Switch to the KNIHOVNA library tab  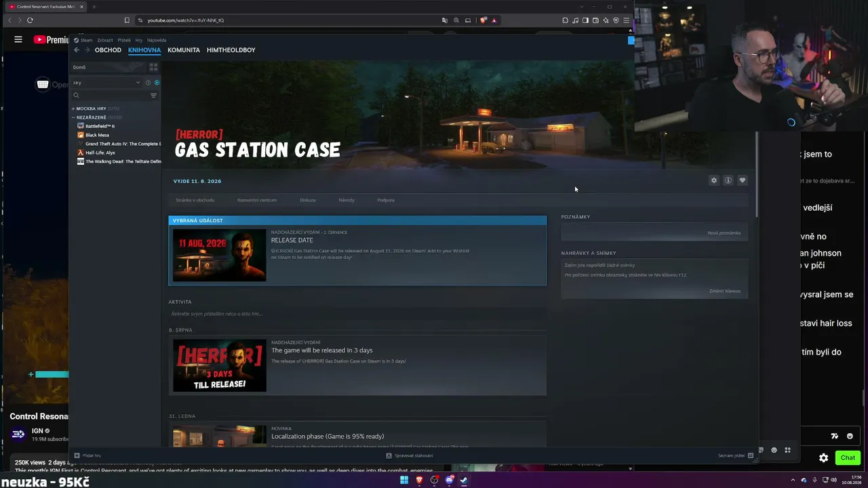(144, 50)
